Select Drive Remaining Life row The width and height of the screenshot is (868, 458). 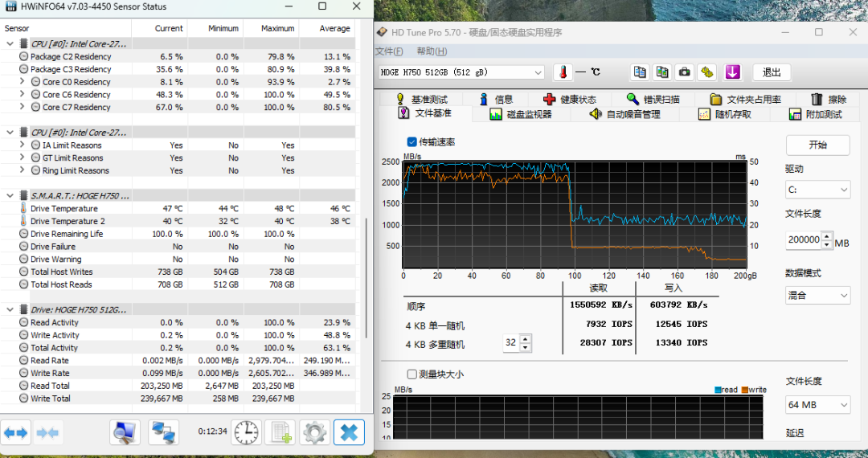coord(178,234)
